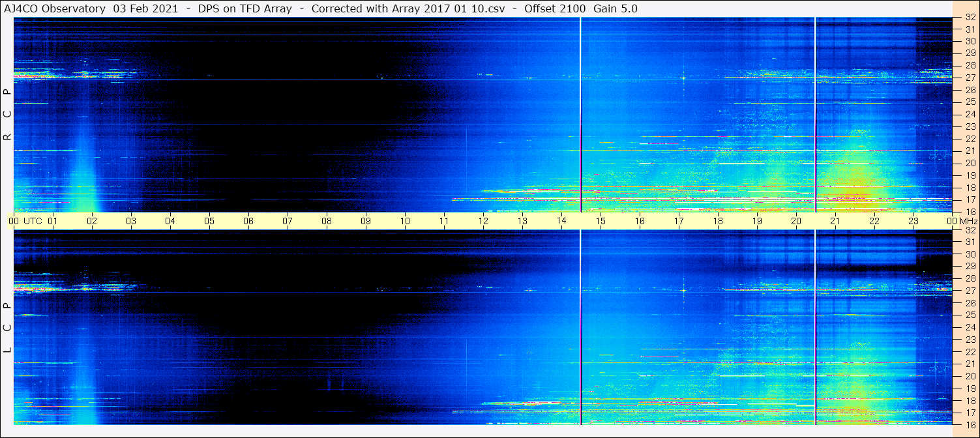Click the 21 MHz label of RCP panel

pos(970,151)
